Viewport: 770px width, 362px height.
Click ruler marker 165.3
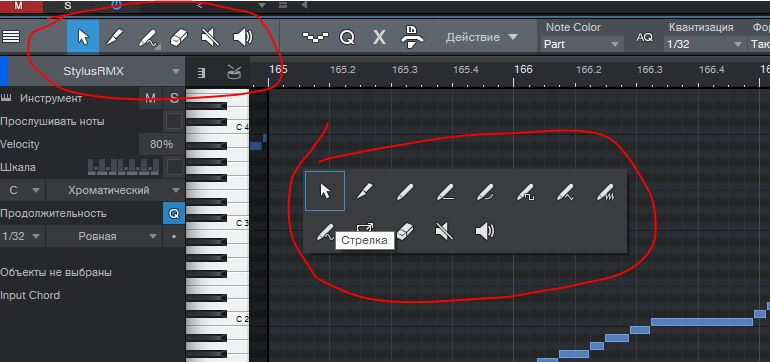click(x=405, y=70)
